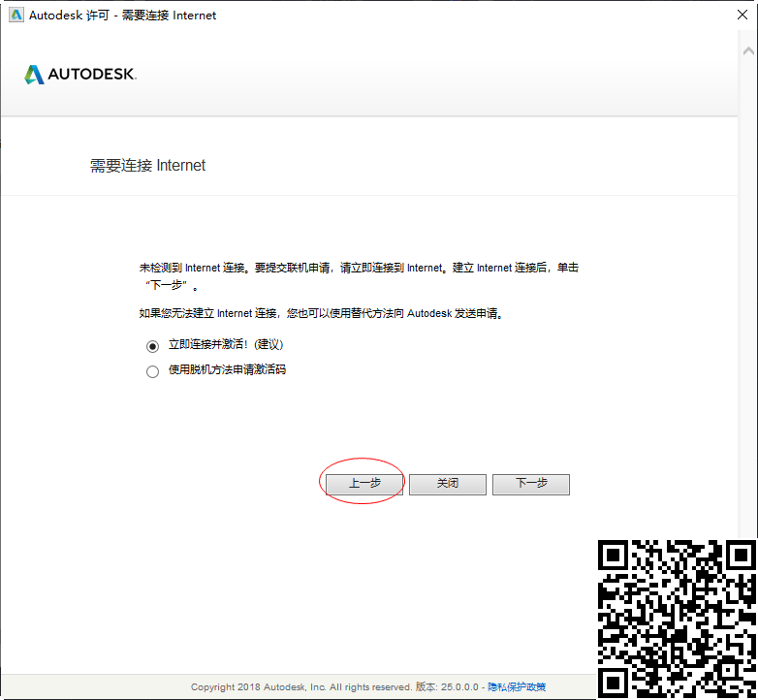Click the QR code image
The height and width of the screenshot is (700, 758).
pyautogui.click(x=677, y=619)
